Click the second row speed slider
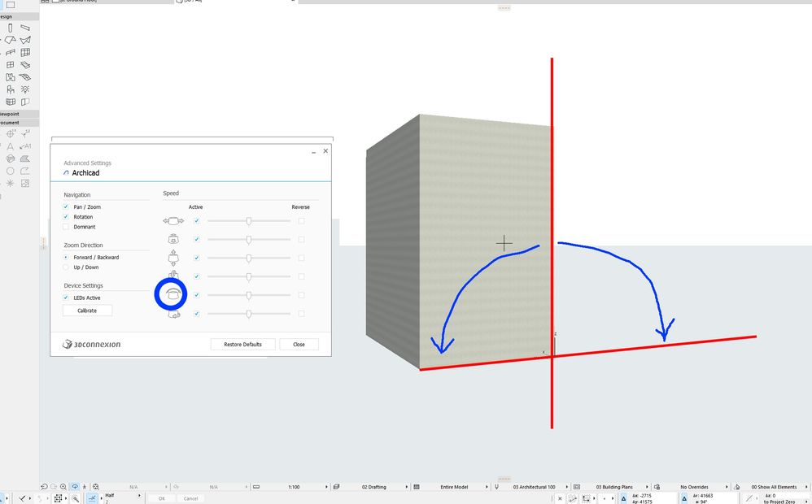 tap(249, 240)
